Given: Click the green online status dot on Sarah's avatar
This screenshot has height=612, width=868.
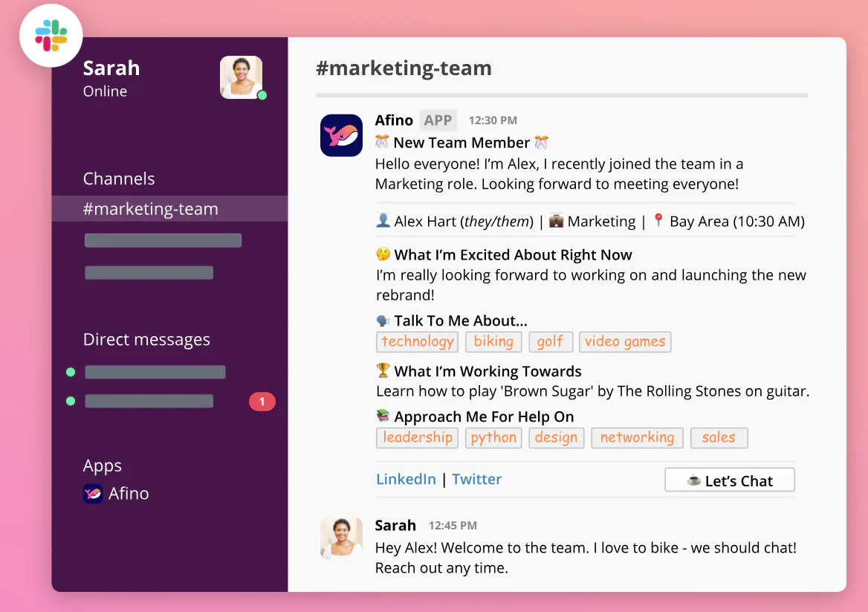Looking at the screenshot, I should (x=262, y=95).
